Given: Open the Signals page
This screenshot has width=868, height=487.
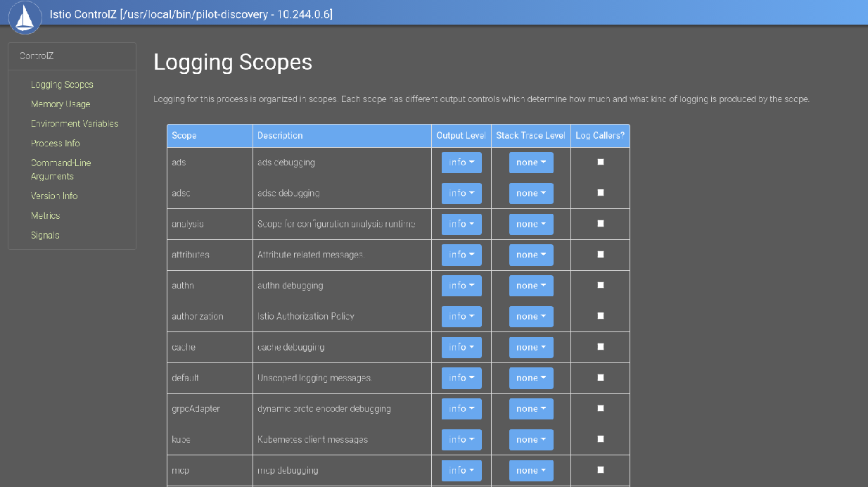Looking at the screenshot, I should pyautogui.click(x=44, y=234).
